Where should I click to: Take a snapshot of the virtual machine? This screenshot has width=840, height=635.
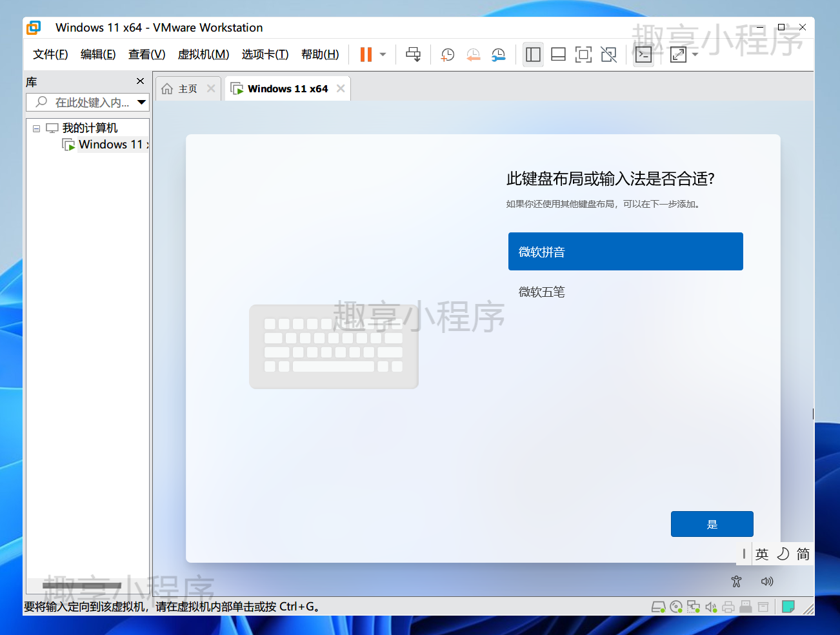click(x=447, y=55)
